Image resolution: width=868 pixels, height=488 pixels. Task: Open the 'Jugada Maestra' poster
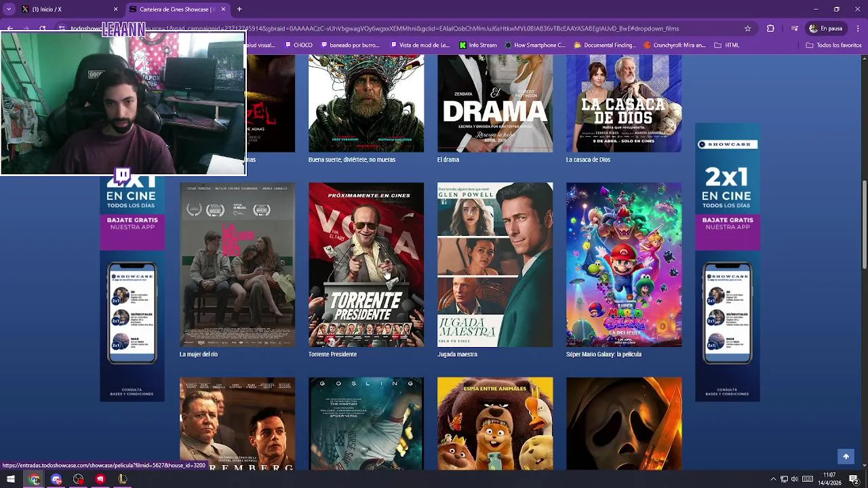[495, 264]
